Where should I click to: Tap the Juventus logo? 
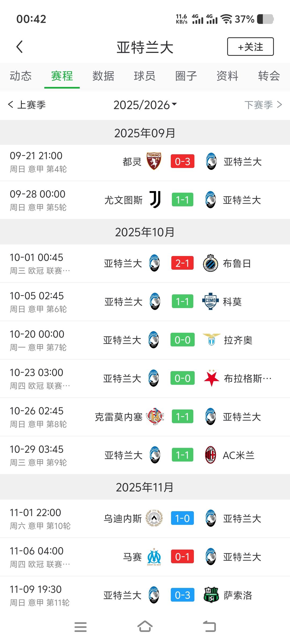(155, 200)
